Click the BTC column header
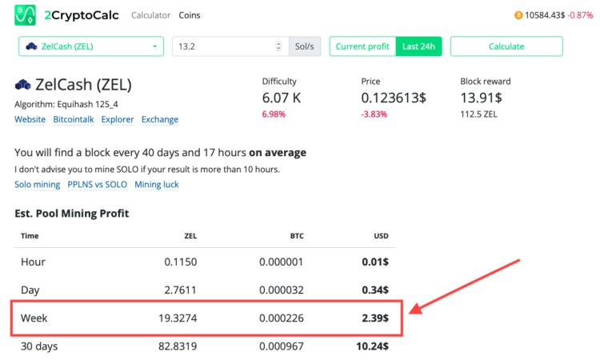 (297, 236)
